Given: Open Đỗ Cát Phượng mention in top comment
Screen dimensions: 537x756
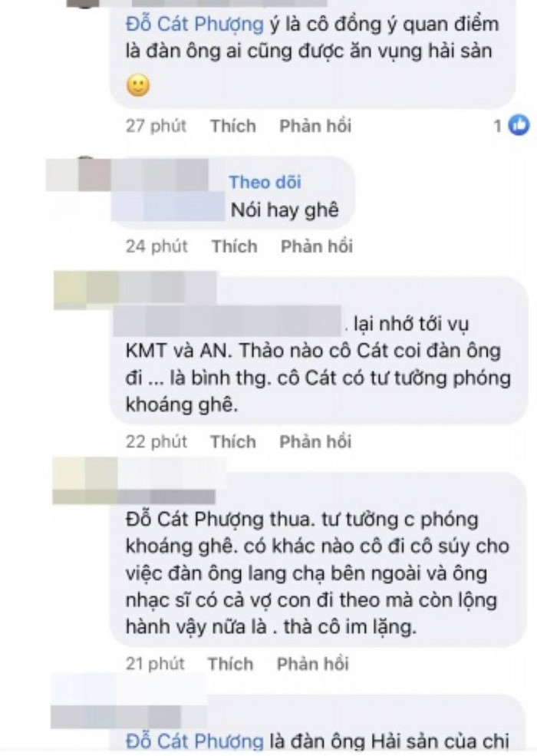Looking at the screenshot, I should 195,24.
